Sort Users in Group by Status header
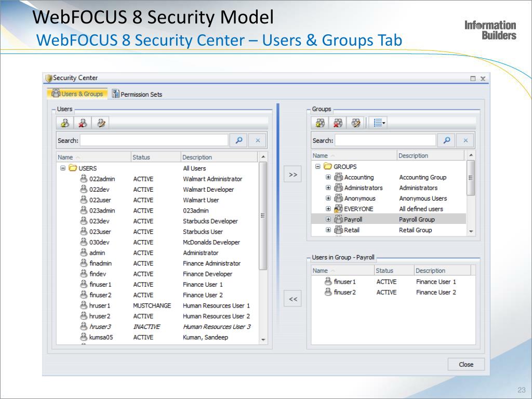The width and height of the screenshot is (532, 399). tap(394, 270)
